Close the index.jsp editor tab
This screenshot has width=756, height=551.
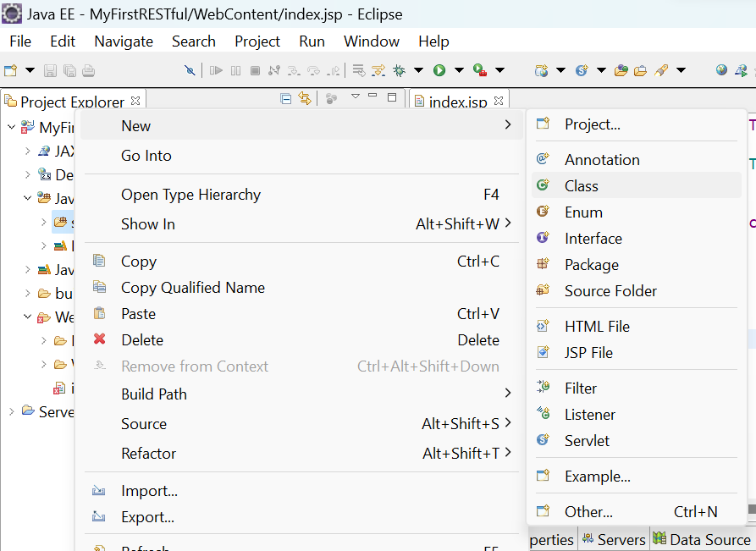[x=499, y=100]
